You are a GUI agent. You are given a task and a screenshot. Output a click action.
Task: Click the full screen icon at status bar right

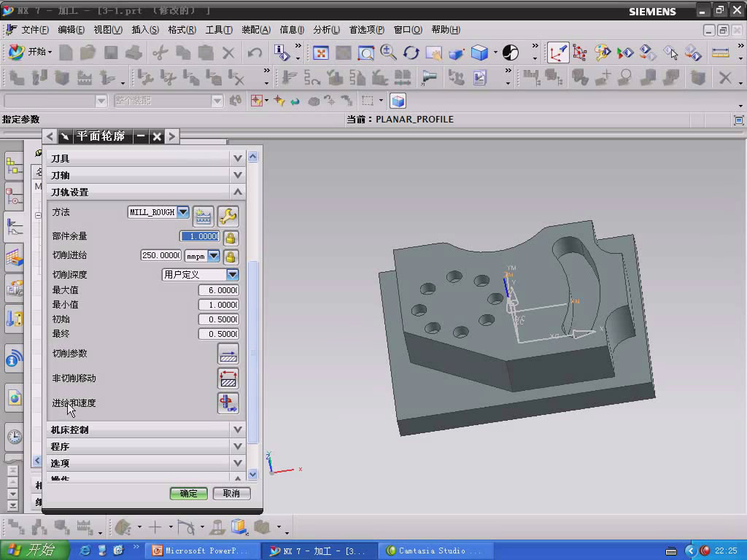(x=738, y=120)
